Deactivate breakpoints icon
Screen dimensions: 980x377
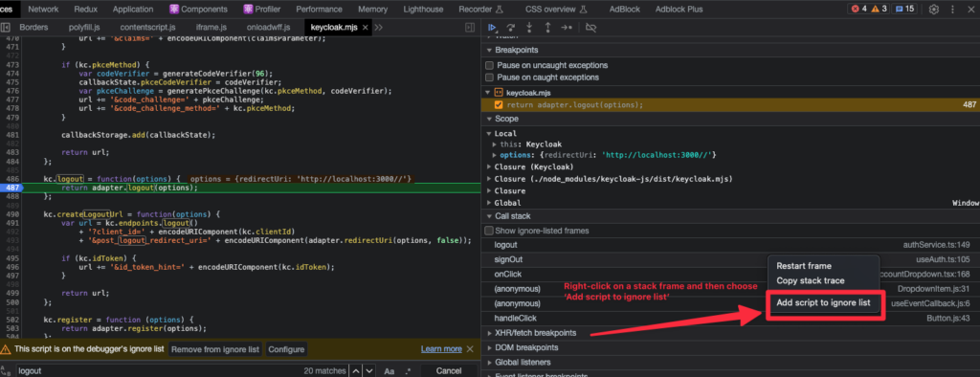pyautogui.click(x=590, y=28)
